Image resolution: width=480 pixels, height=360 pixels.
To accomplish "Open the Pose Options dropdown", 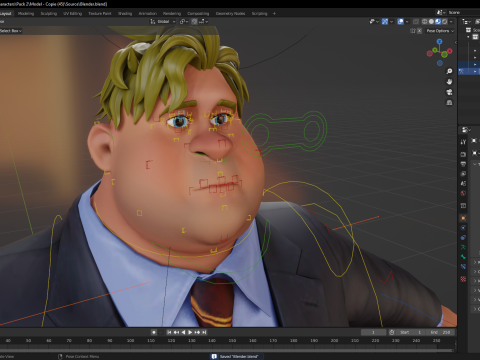I will point(440,31).
